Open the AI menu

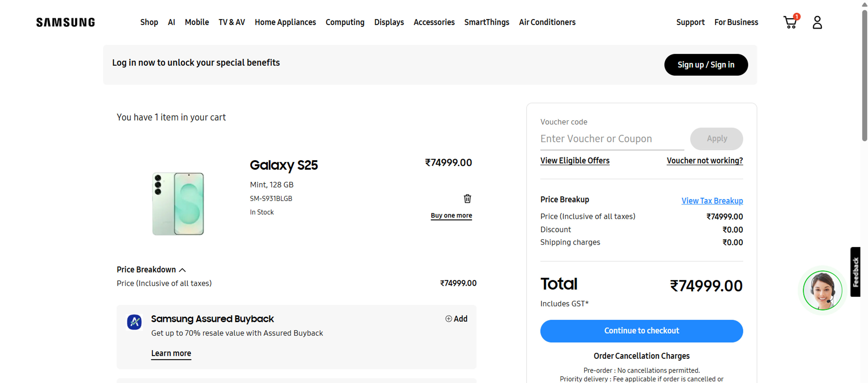pyautogui.click(x=171, y=22)
